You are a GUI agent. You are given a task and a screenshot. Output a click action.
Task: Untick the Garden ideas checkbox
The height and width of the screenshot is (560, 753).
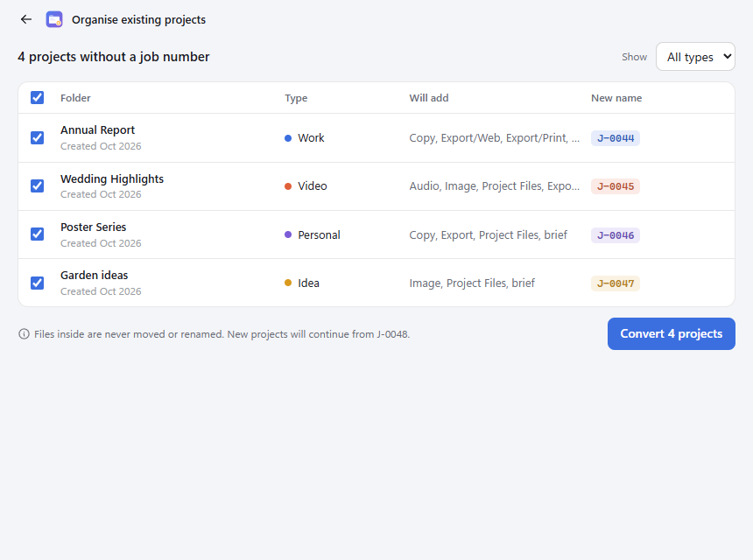click(x=37, y=283)
